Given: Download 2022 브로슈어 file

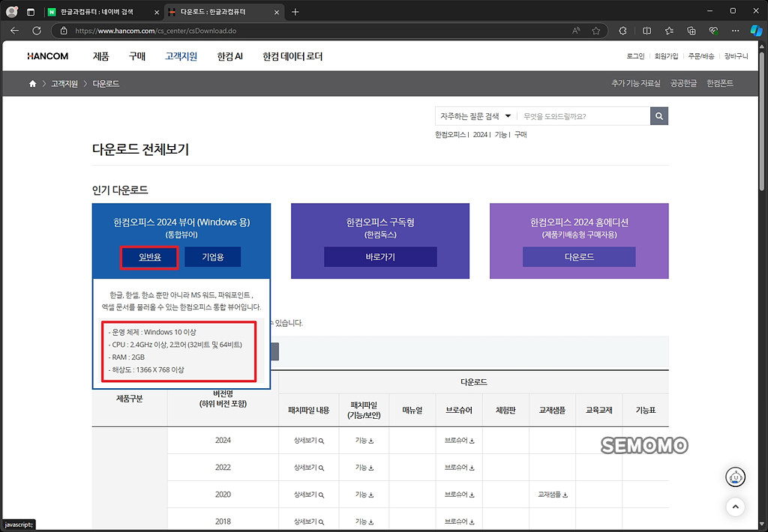Looking at the screenshot, I should click(x=460, y=468).
